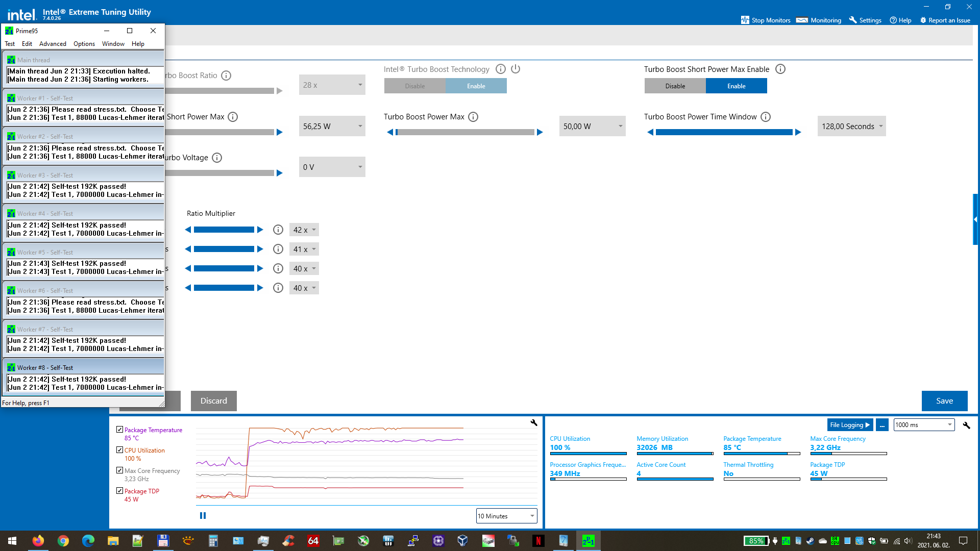Open Prime95 Help menu
The image size is (980, 551).
pos(138,44)
